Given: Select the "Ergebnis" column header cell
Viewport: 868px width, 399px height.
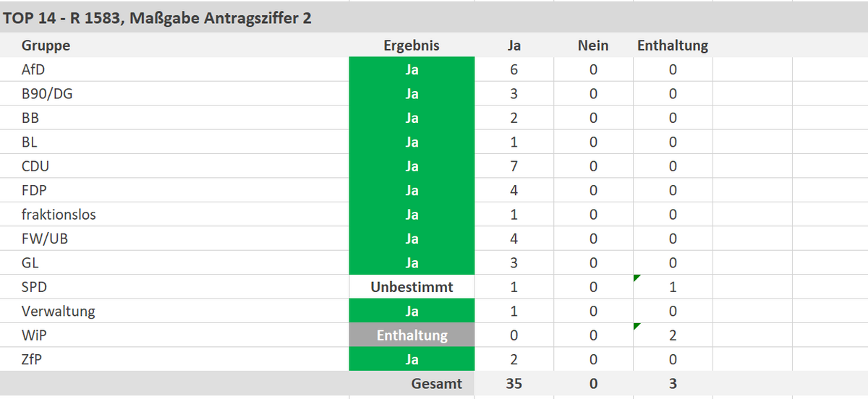Looking at the screenshot, I should point(412,46).
